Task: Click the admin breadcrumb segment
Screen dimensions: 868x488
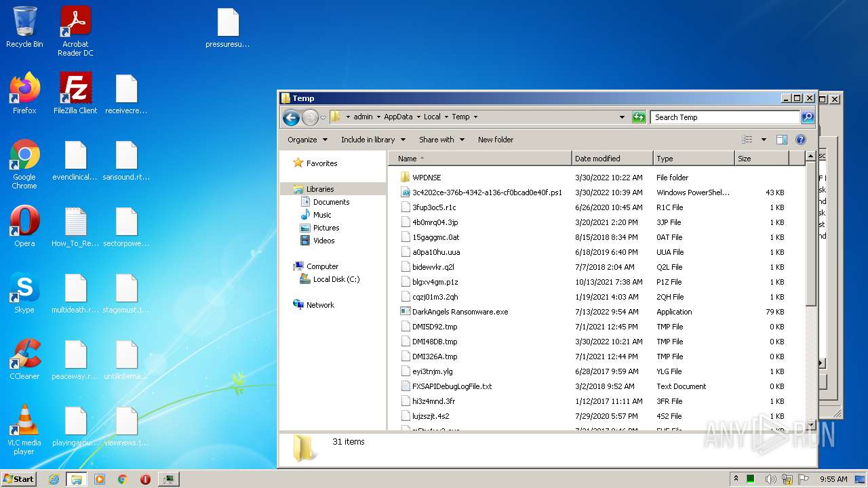Action: point(363,117)
